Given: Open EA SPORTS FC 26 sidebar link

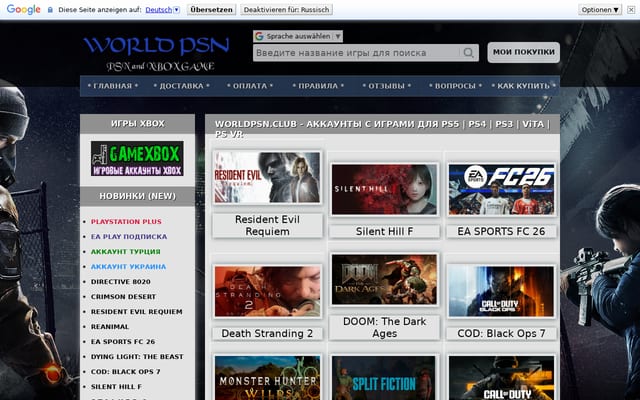Looking at the screenshot, I should click(123, 342).
